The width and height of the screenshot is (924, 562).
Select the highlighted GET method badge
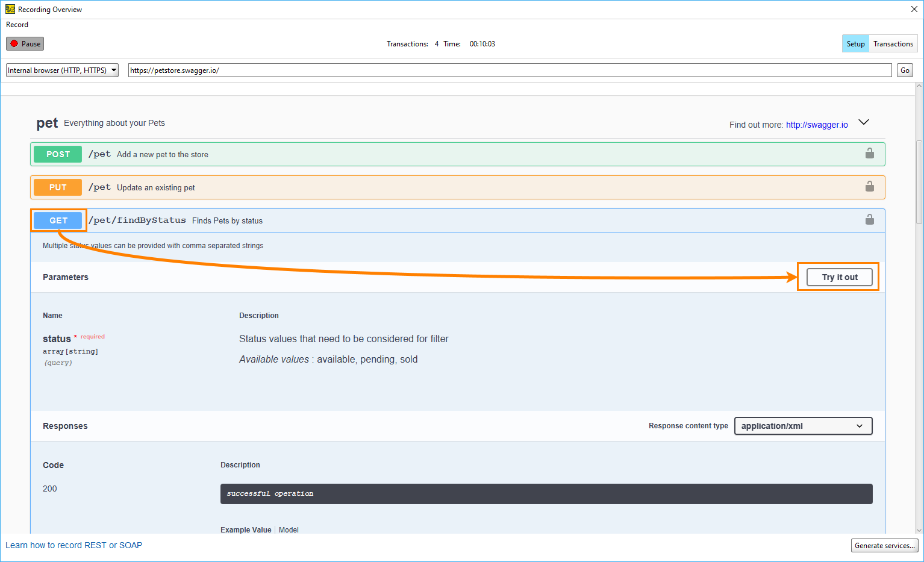58,220
